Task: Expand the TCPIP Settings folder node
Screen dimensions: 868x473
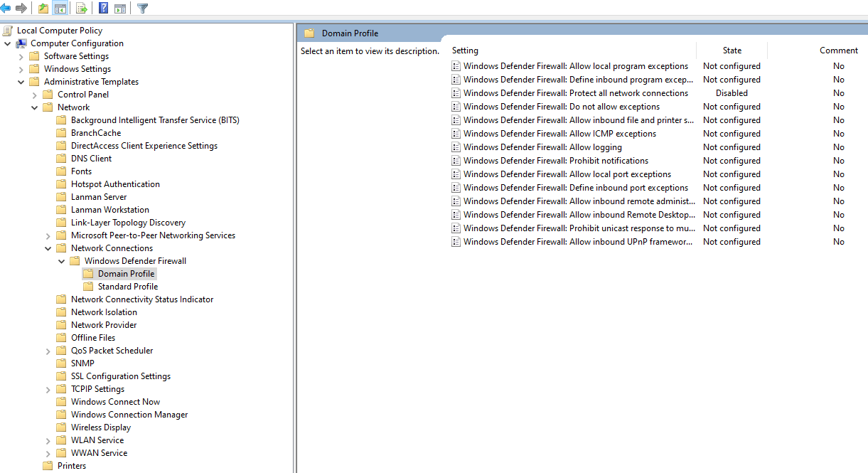Action: [x=48, y=389]
